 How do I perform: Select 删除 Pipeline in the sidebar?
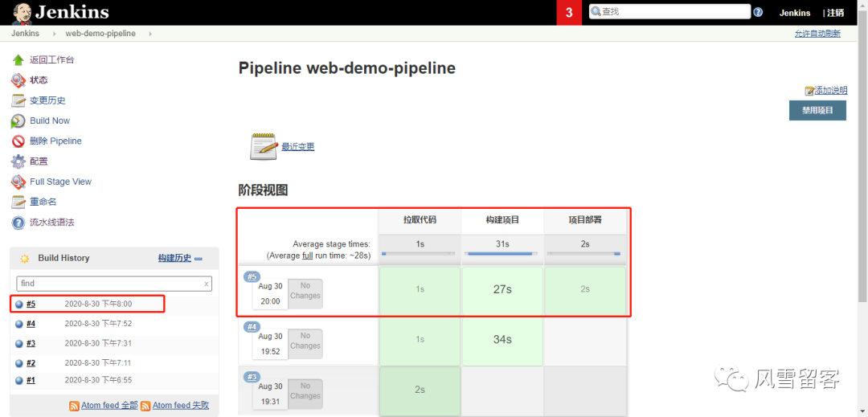point(55,141)
